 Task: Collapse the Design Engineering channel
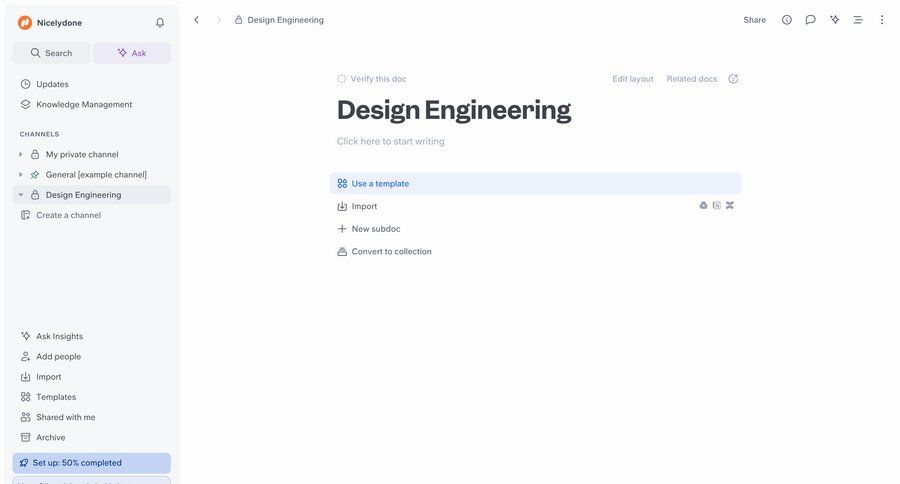(21, 195)
